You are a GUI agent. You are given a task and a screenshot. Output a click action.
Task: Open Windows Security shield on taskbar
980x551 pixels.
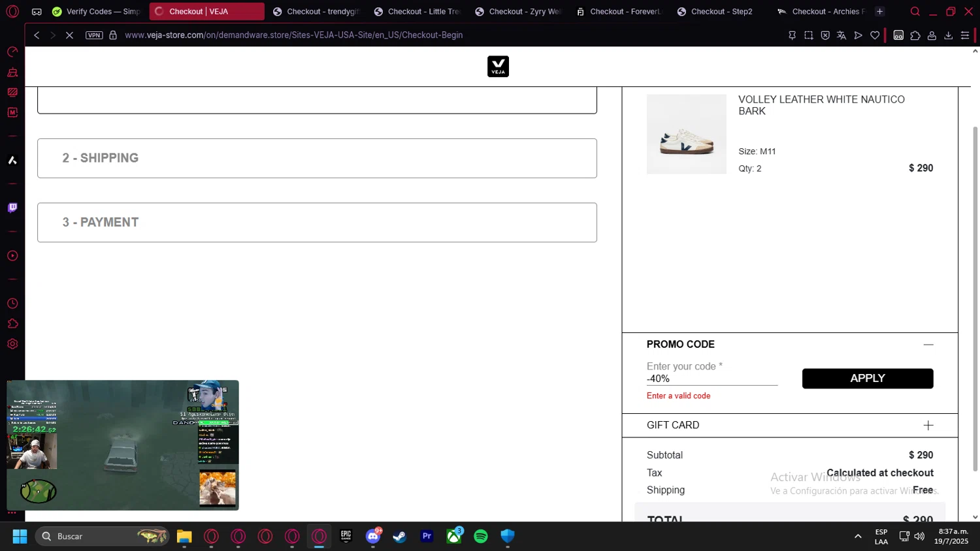[508, 537]
